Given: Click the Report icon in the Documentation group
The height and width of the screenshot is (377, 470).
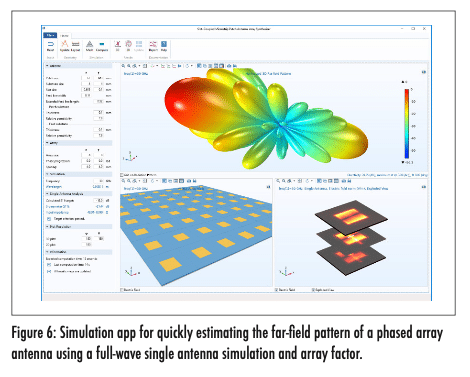Looking at the screenshot, I should point(153,46).
